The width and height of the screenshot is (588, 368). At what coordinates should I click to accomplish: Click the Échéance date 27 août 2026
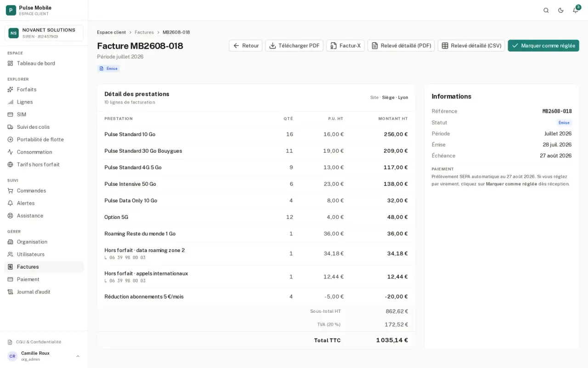(555, 156)
